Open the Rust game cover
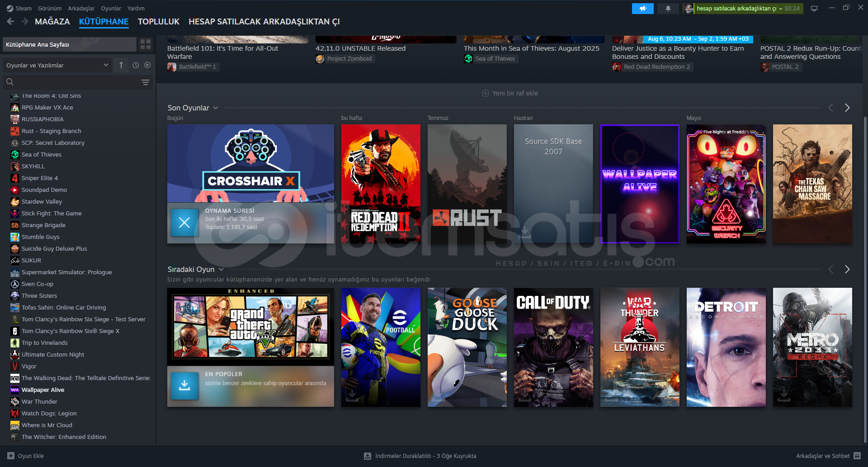Image resolution: width=868 pixels, height=467 pixels. [x=467, y=184]
